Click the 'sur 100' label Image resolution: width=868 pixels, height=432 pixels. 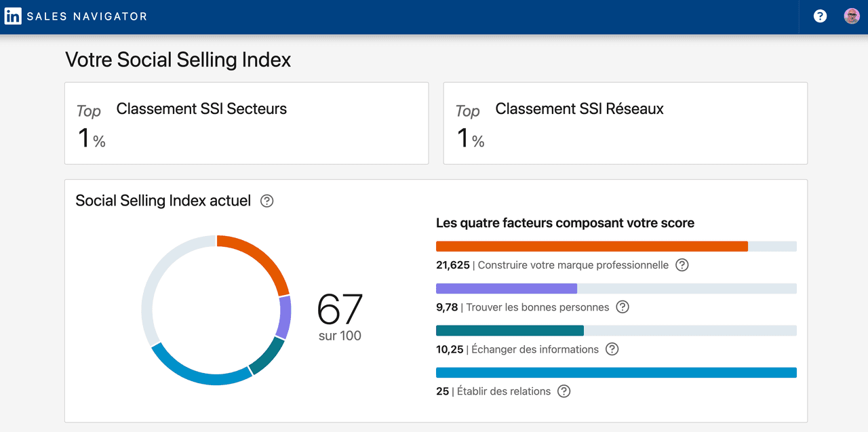coord(340,336)
